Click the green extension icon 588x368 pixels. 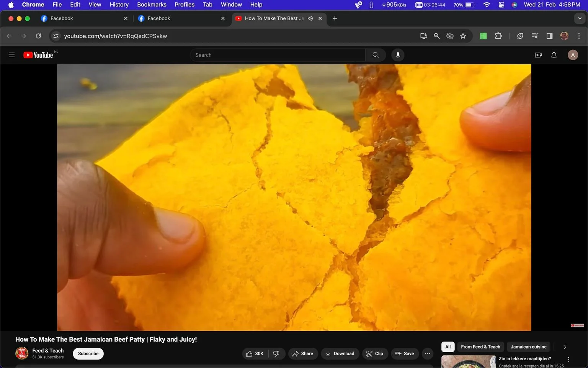[483, 36]
